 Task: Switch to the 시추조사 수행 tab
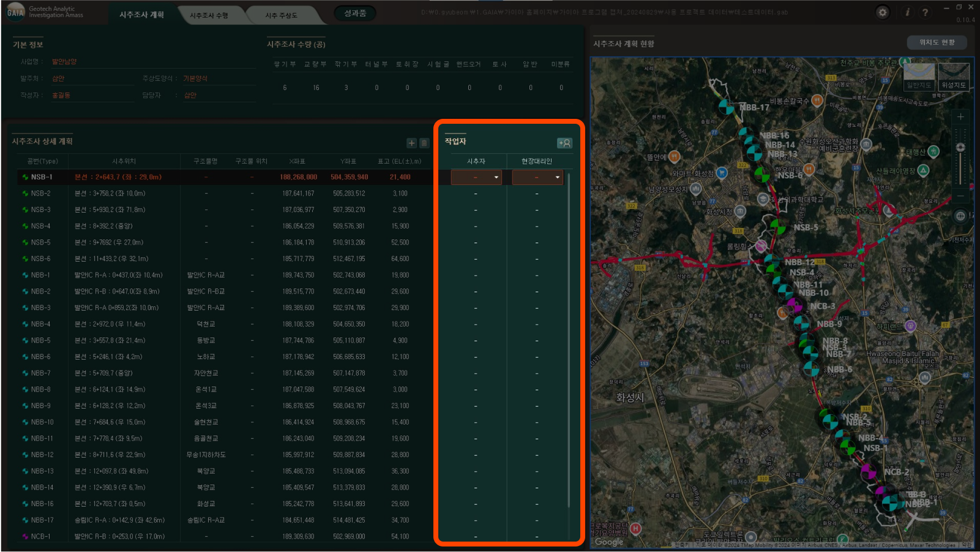[x=209, y=15]
